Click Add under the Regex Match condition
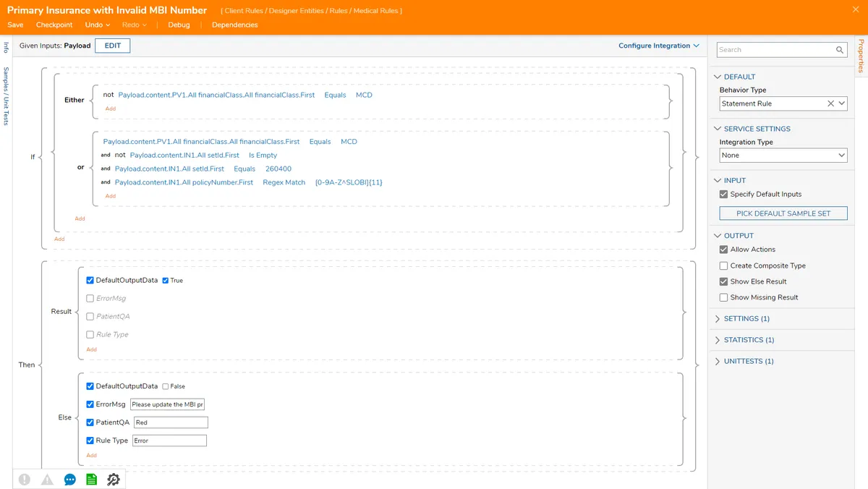This screenshot has width=868, height=489. 110,195
